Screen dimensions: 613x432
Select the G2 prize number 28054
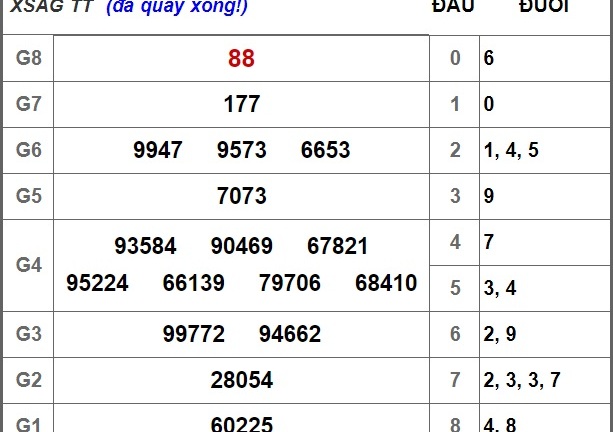[241, 380]
